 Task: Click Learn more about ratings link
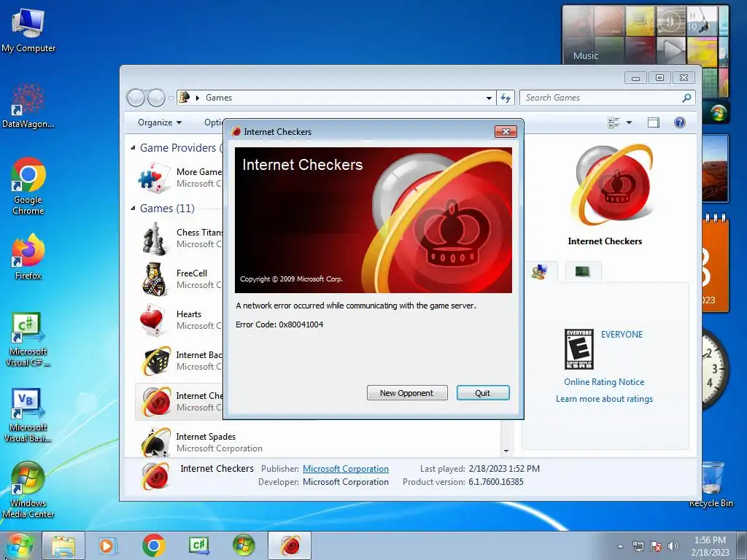tap(604, 399)
